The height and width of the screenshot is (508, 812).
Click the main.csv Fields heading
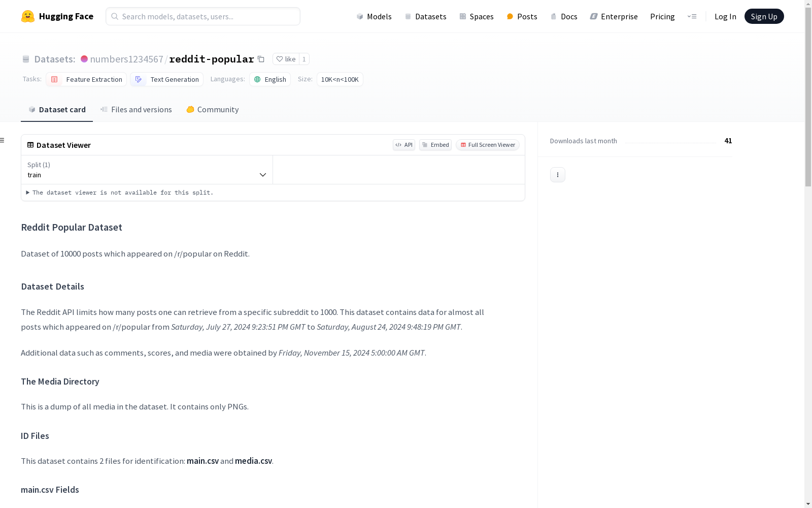coord(50,490)
